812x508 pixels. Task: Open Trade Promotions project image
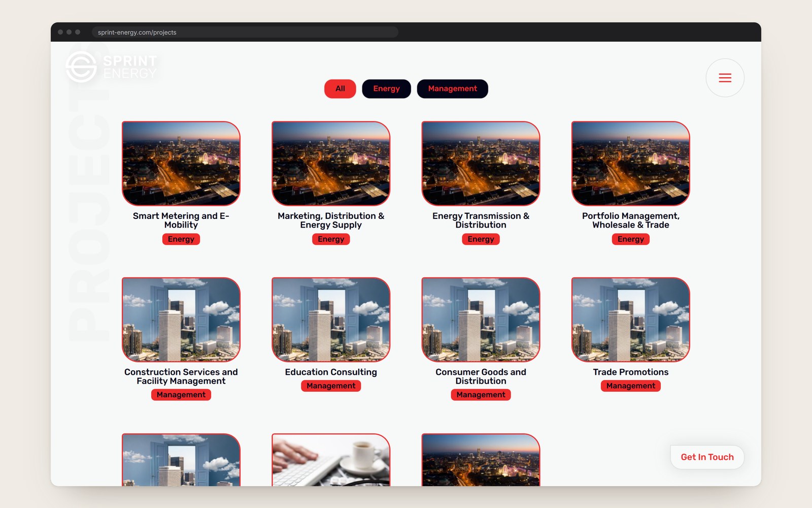[x=631, y=320]
